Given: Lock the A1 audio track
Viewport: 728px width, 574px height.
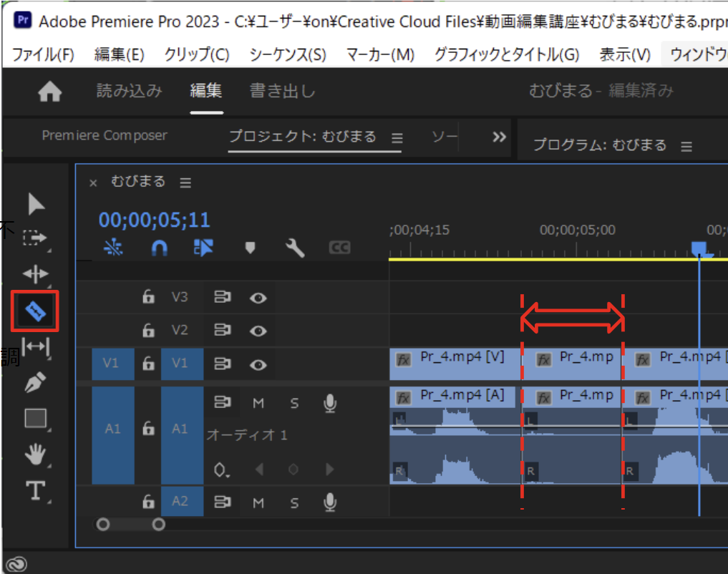Looking at the screenshot, I should (148, 428).
